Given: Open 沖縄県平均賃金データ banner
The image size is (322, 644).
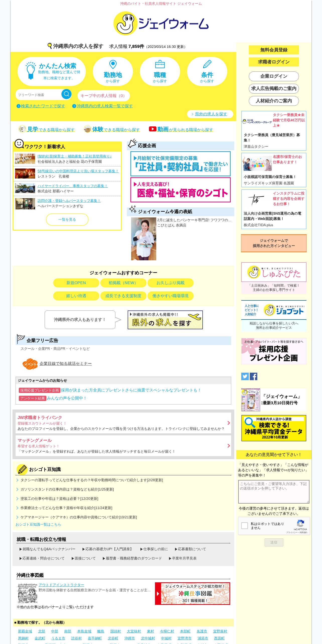Looking at the screenshot, I should [x=274, y=428].
